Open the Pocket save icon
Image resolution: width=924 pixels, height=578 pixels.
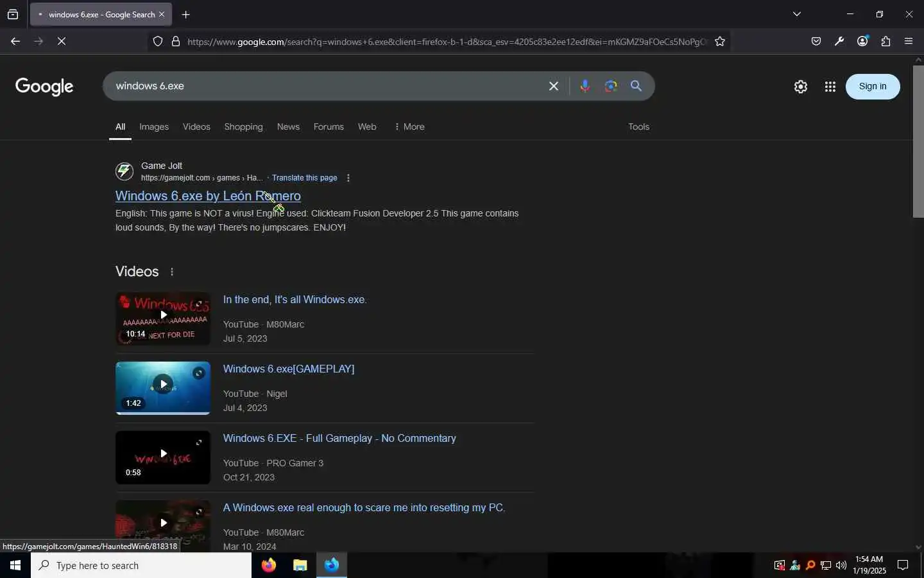(x=816, y=42)
